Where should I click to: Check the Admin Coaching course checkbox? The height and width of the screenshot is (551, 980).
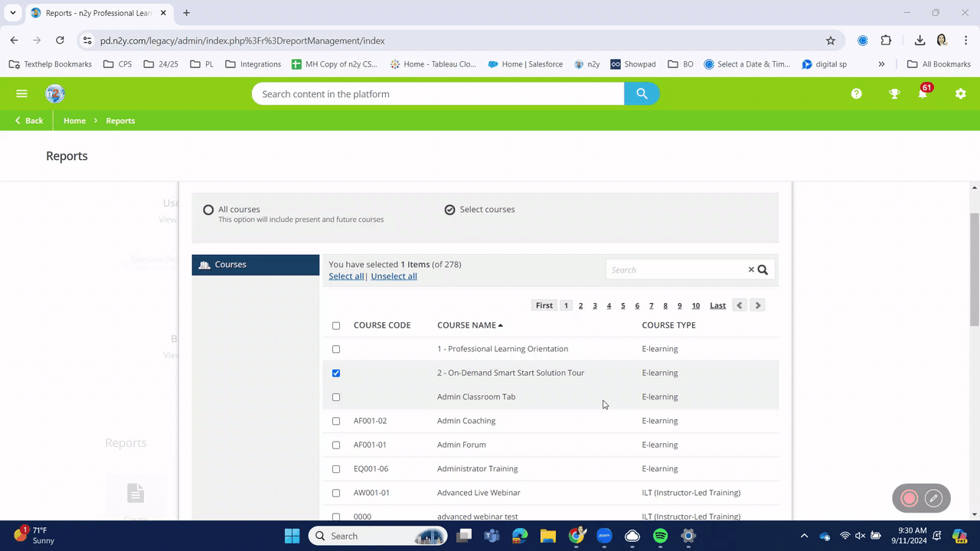[x=336, y=421]
